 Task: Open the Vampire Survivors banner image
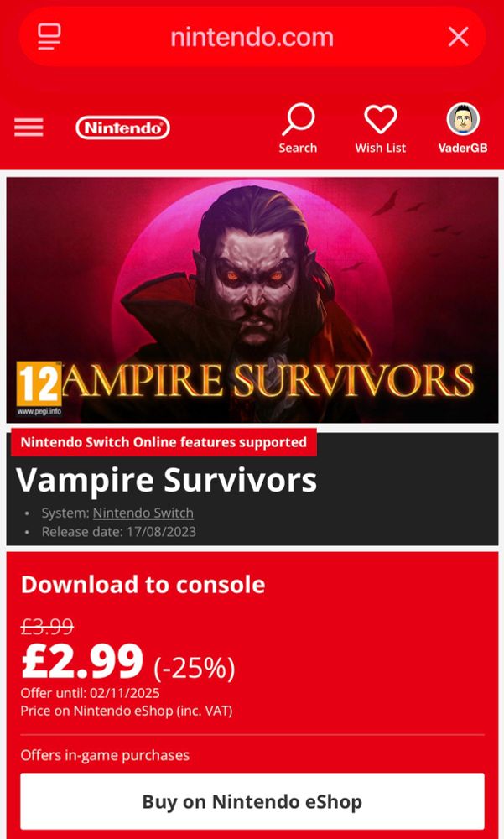click(252, 300)
